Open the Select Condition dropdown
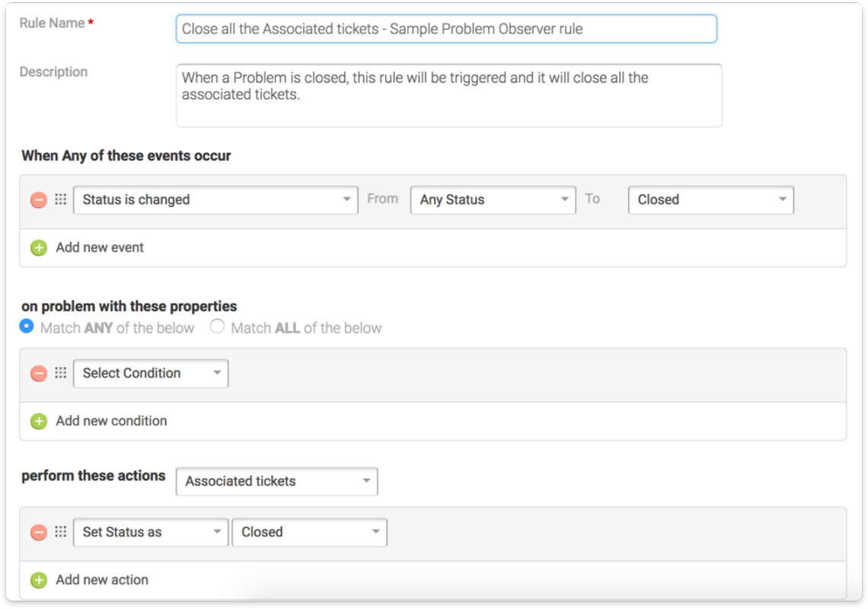This screenshot has height=609, width=868. [150, 373]
